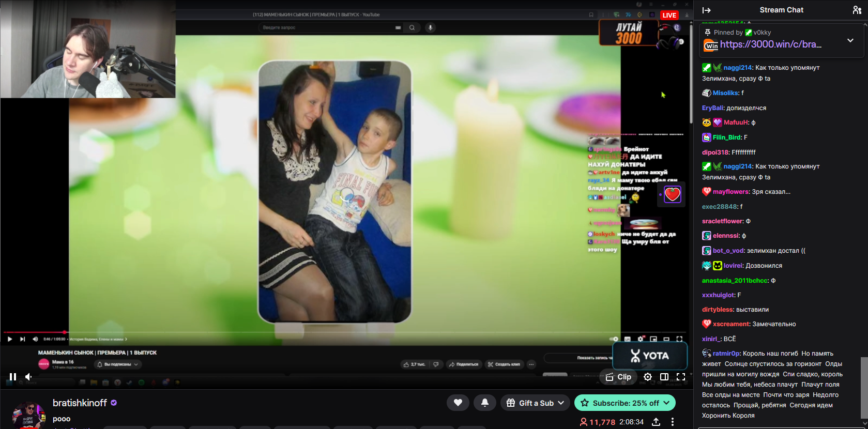868x429 pixels.
Task: Open YouTube more actions (three dots)
Action: (531, 364)
